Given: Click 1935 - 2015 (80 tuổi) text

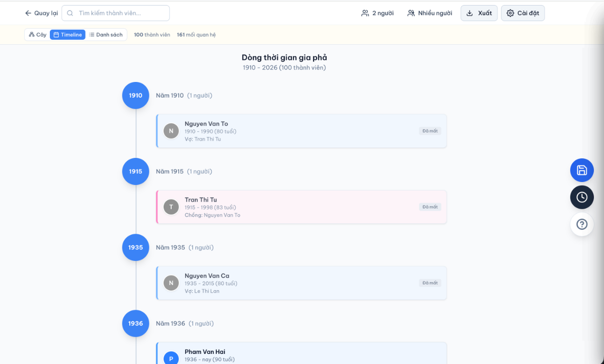Looking at the screenshot, I should coord(211,284).
